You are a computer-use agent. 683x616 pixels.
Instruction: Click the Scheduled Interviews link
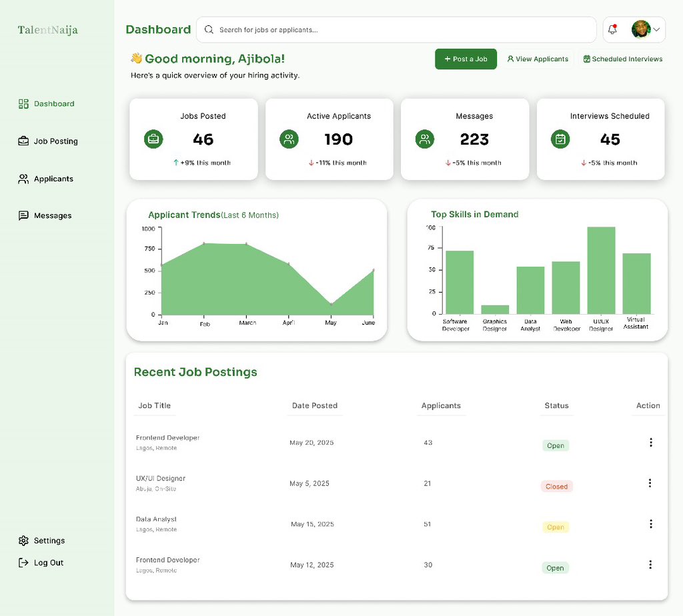point(622,59)
